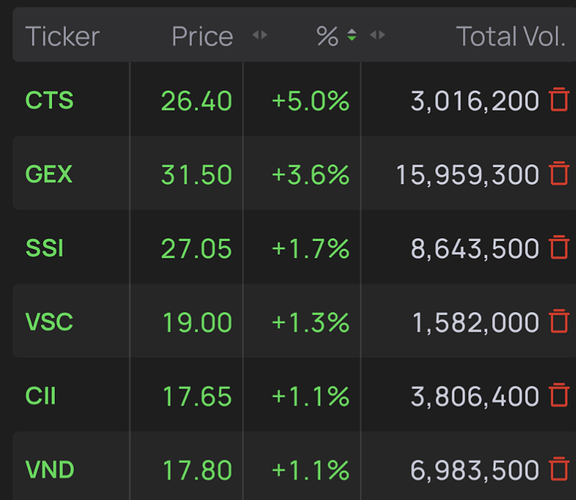The image size is (576, 500).
Task: Click GEX price 31.50
Action: pos(197,175)
